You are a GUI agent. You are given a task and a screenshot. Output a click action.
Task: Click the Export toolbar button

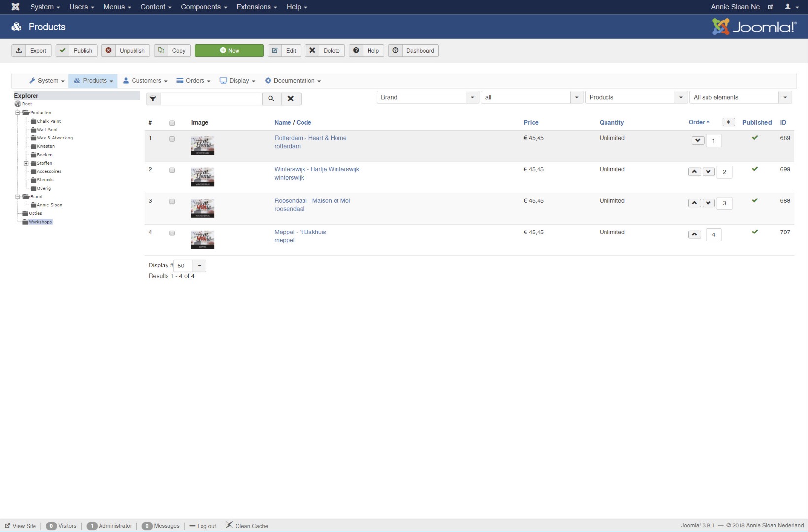[32, 51]
